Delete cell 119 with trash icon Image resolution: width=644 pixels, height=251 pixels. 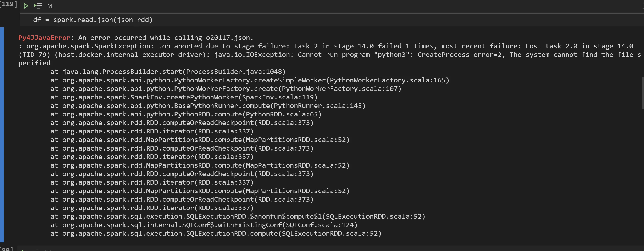[642, 6]
